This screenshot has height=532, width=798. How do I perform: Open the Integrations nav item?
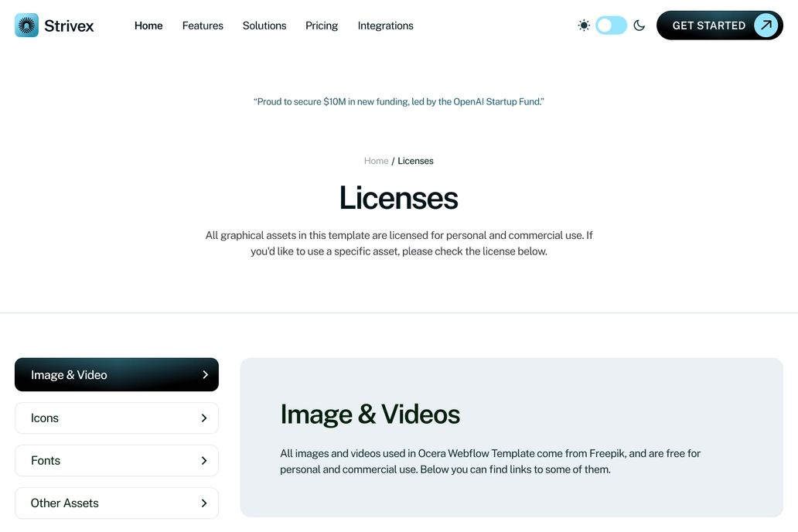click(385, 26)
